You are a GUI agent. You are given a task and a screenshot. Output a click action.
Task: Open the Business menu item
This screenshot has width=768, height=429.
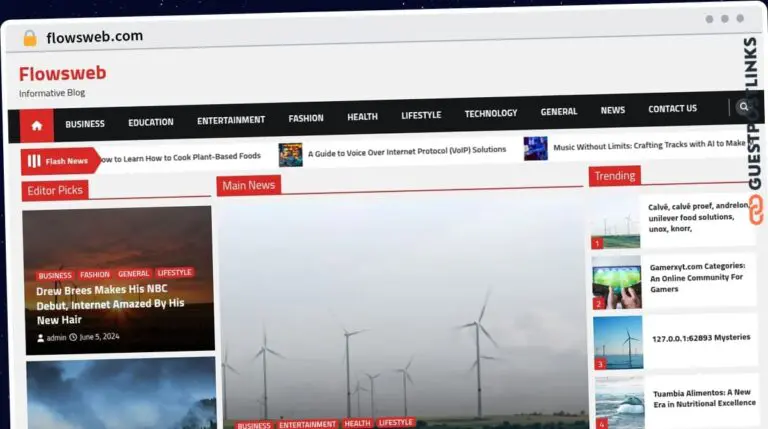pos(85,123)
